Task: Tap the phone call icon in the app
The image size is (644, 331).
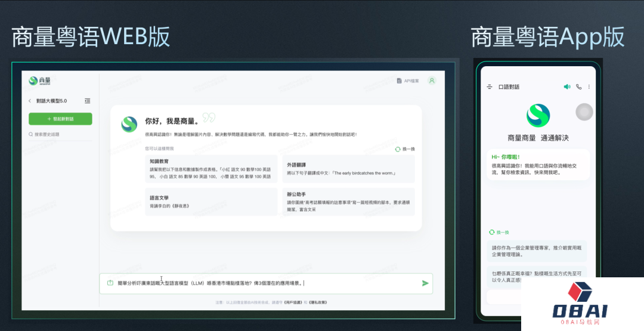Action: pyautogui.click(x=578, y=87)
